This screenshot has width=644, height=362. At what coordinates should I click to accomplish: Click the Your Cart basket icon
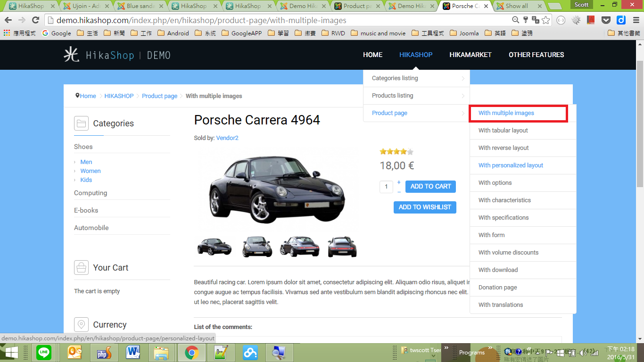81,268
